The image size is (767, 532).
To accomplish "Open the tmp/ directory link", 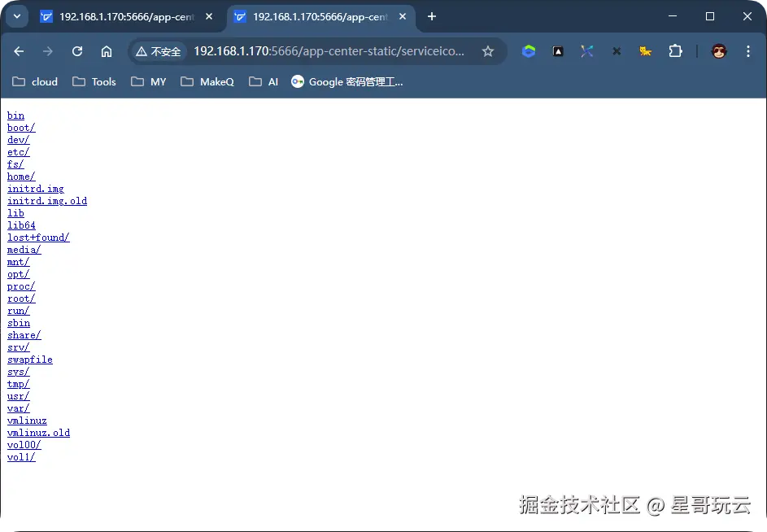I will 18,384.
